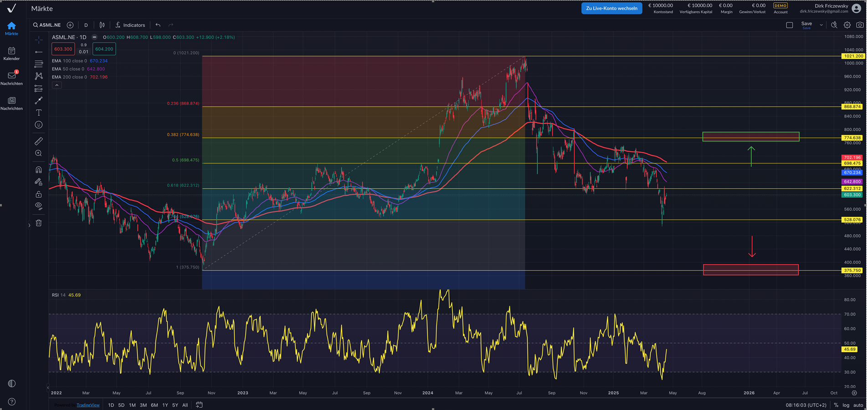868x410 pixels.
Task: Click the go-to-date calendar icon
Action: coord(199,405)
